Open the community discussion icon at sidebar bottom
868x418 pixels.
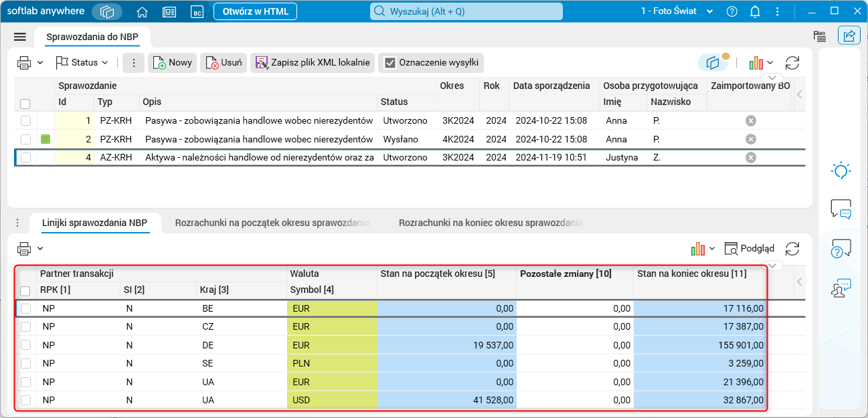coord(841,288)
